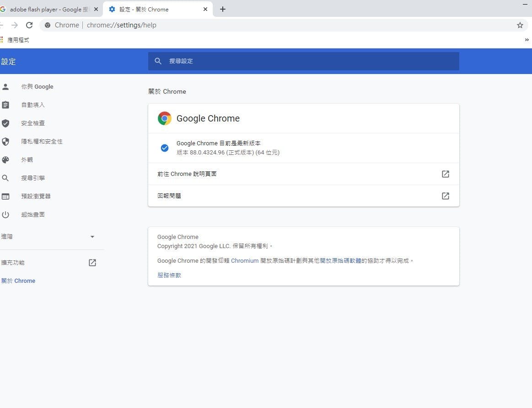The width and height of the screenshot is (532, 408).
Task: Open the Chromium link
Action: coord(245,261)
